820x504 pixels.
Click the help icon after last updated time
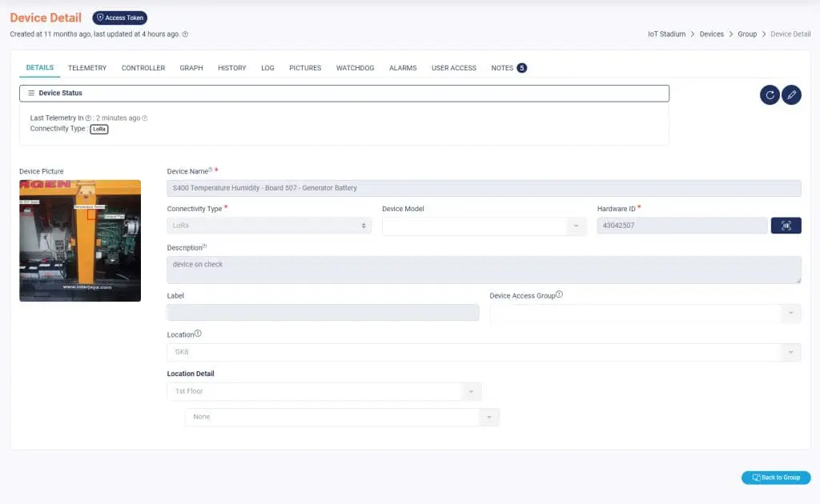[x=186, y=34]
